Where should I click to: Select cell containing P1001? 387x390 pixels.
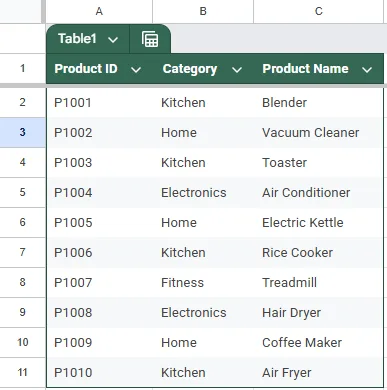point(99,102)
